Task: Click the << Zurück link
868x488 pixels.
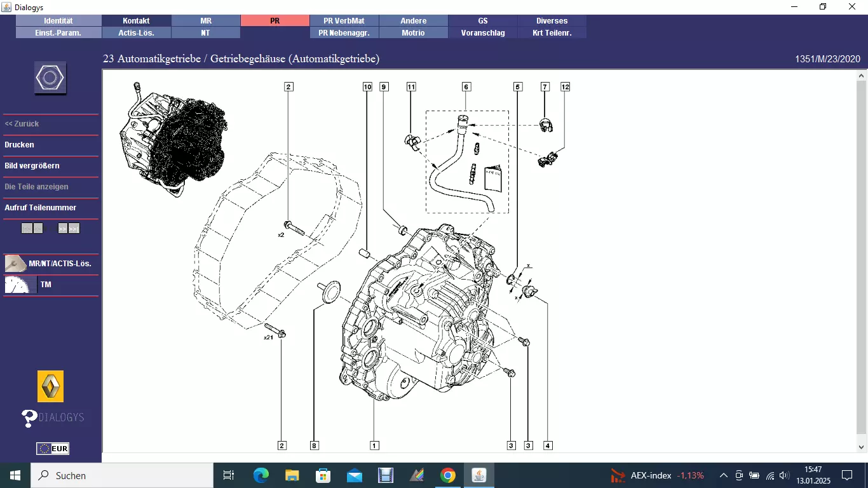Action: click(22, 123)
